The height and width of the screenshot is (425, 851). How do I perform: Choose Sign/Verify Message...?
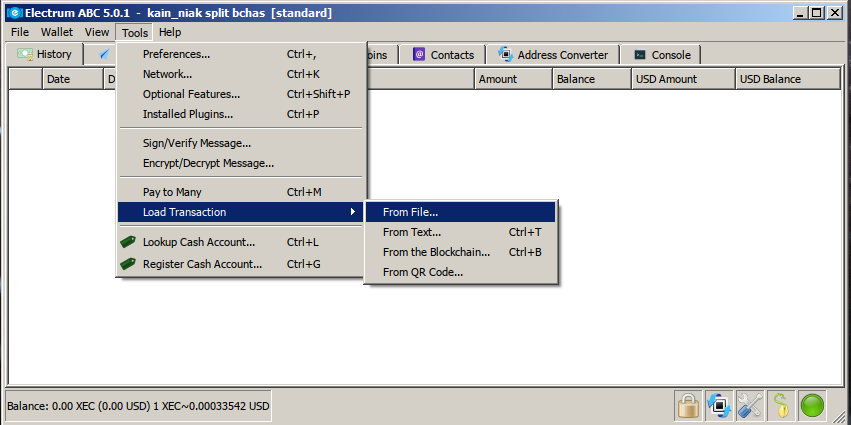pyautogui.click(x=242, y=143)
